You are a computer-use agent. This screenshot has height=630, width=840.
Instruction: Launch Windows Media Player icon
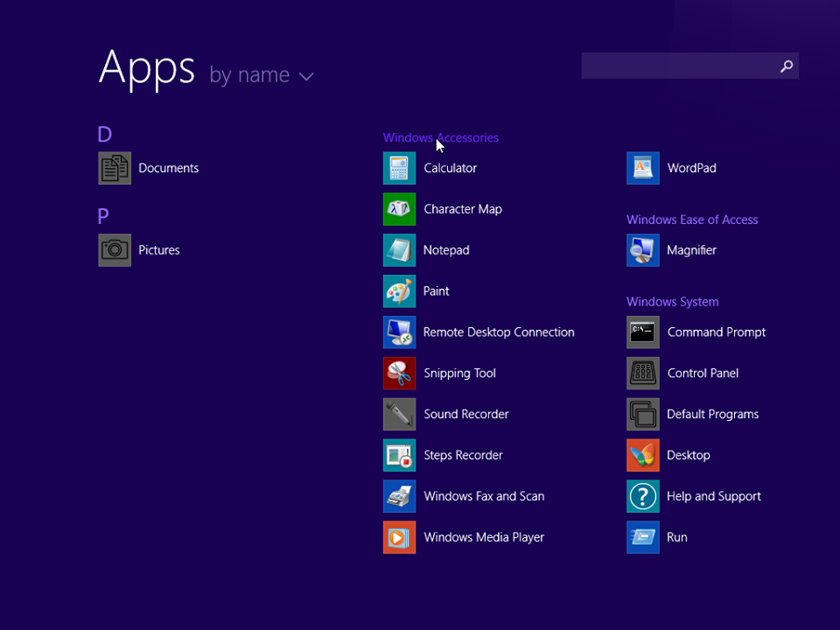tap(399, 537)
